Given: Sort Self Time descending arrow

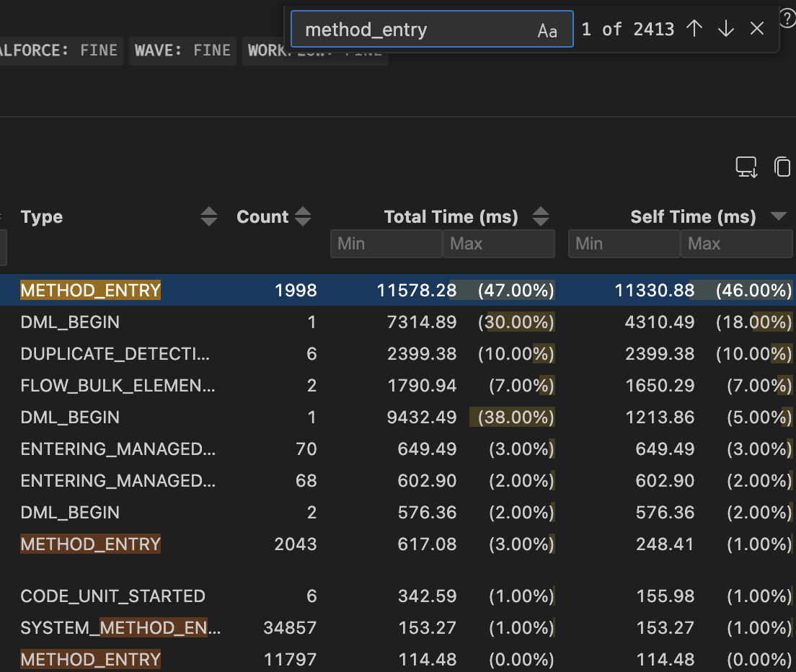Looking at the screenshot, I should click(x=779, y=217).
